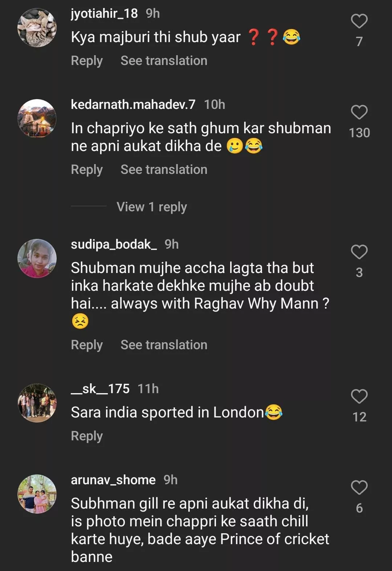Visit the kedarnath.mahadev.7 username profile

(133, 105)
